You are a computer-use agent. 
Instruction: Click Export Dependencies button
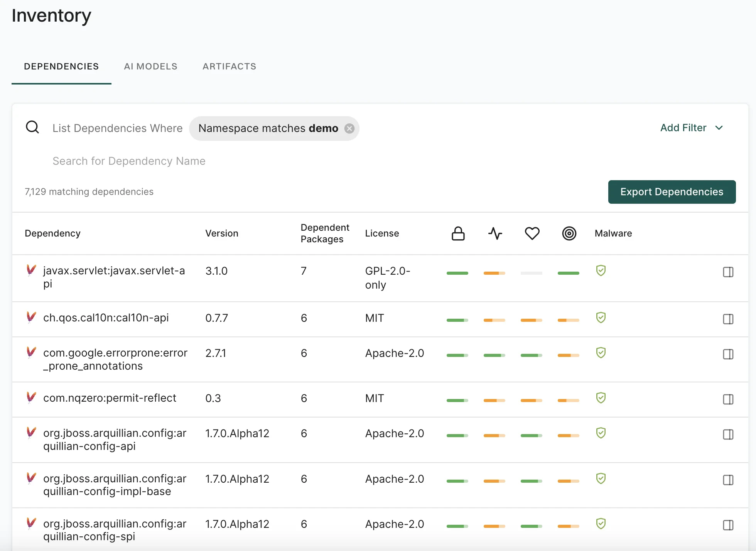coord(672,192)
